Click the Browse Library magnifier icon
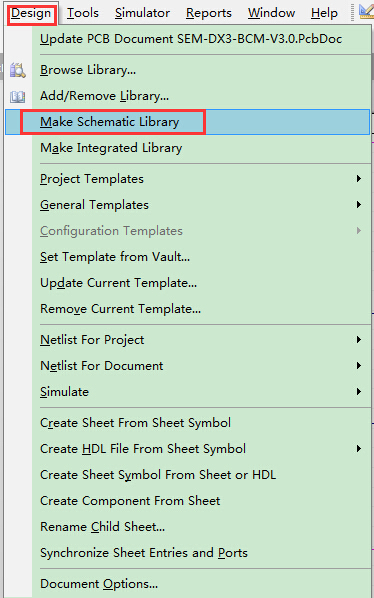 click(18, 71)
